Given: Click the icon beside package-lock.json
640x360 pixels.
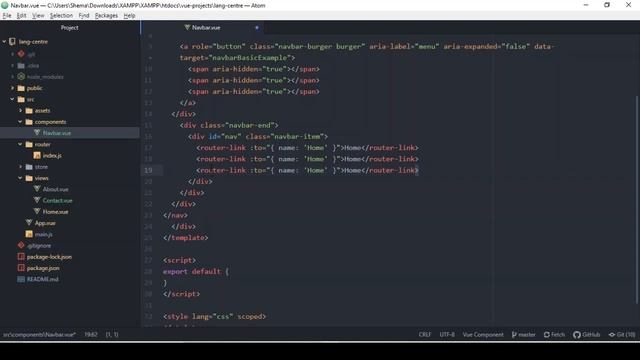Looking at the screenshot, I should (21, 257).
